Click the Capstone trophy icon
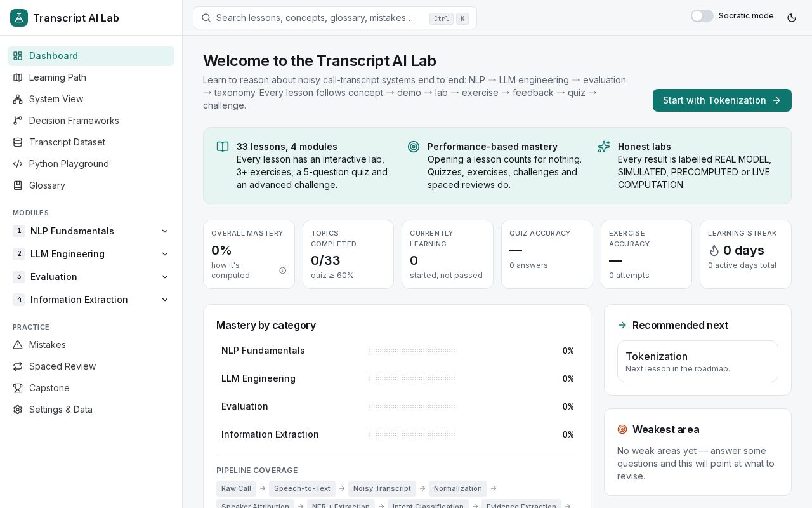Image resolution: width=812 pixels, height=508 pixels. click(18, 388)
